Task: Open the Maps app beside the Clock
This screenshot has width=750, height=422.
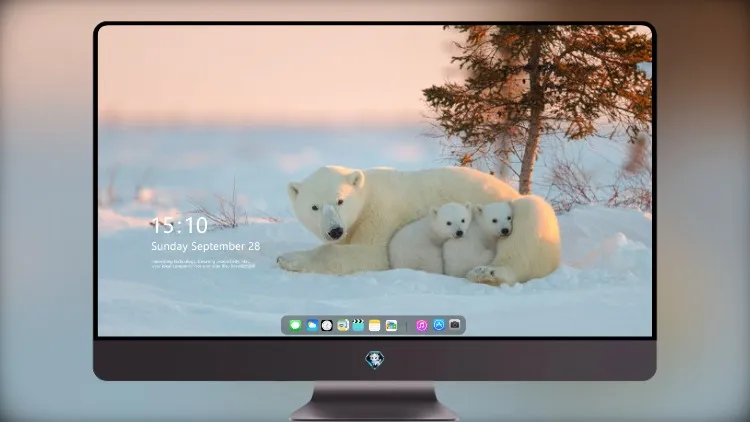Action: pyautogui.click(x=343, y=325)
